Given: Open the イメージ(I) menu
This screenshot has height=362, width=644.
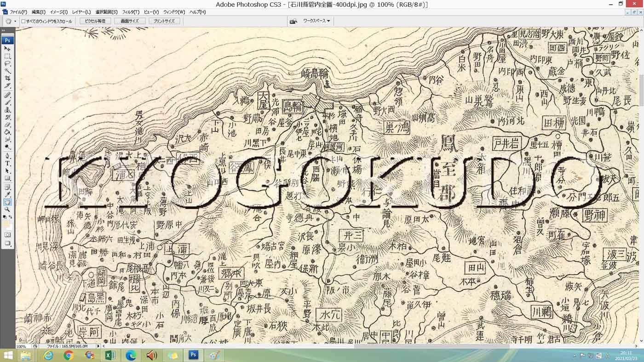Looking at the screenshot, I should [x=58, y=12].
